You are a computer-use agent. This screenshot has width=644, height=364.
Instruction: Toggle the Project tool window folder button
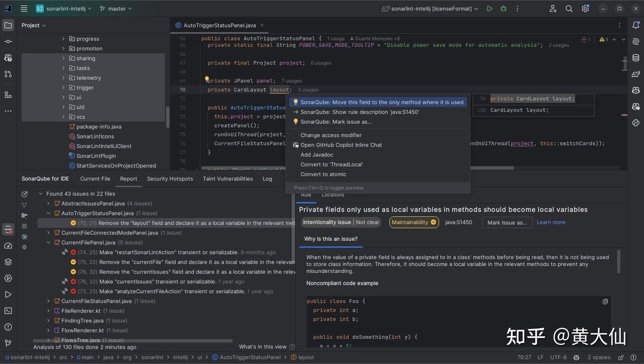coord(8,25)
